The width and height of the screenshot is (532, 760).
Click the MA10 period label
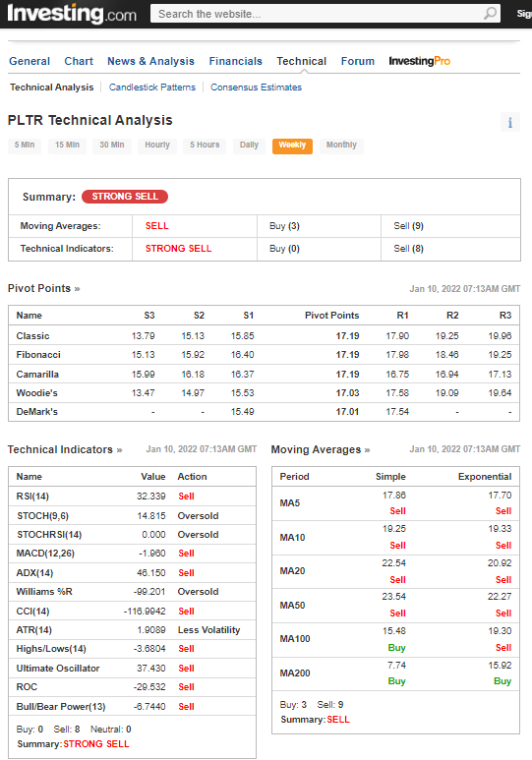coord(292,538)
